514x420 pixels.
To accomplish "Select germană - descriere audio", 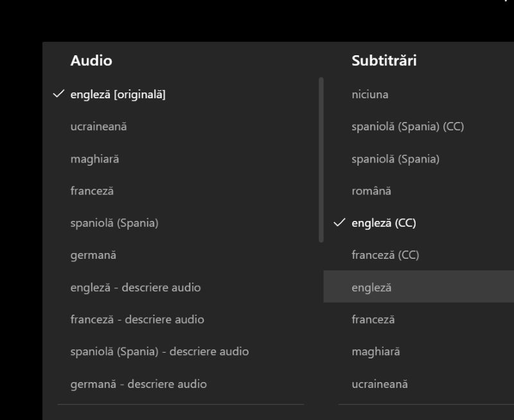I will pos(138,384).
